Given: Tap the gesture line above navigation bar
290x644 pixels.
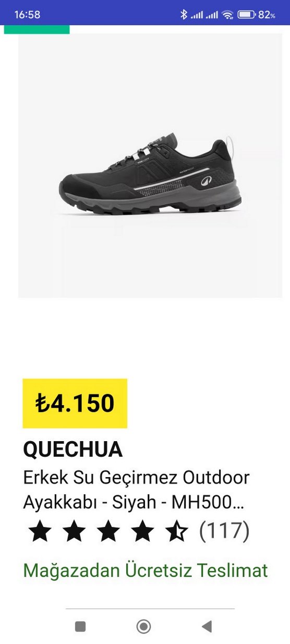Looking at the screenshot, I should coord(150,609).
